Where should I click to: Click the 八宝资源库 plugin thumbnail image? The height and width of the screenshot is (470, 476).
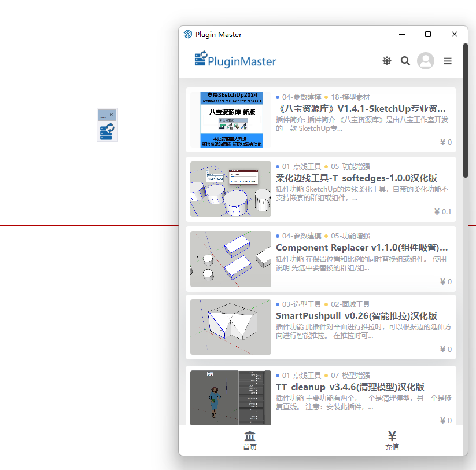coord(231,120)
